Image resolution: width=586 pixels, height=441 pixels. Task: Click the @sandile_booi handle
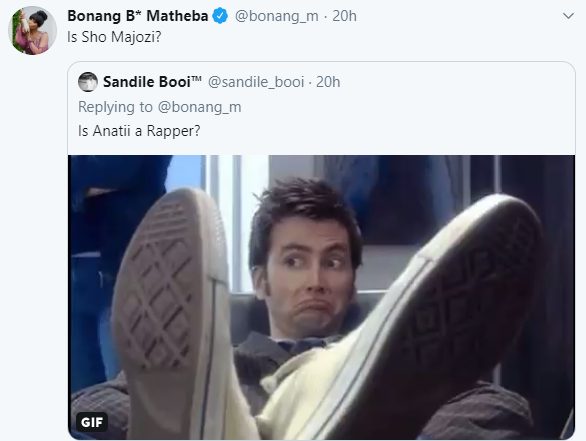coord(256,82)
